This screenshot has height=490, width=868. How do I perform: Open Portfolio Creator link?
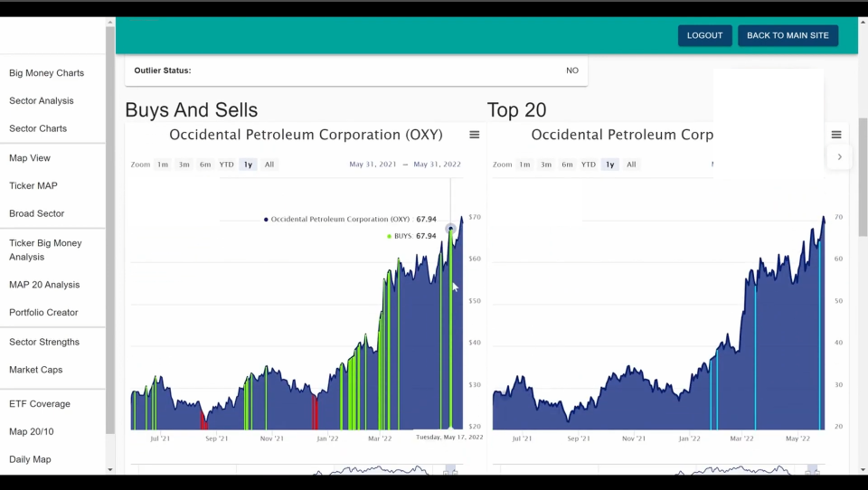point(43,312)
